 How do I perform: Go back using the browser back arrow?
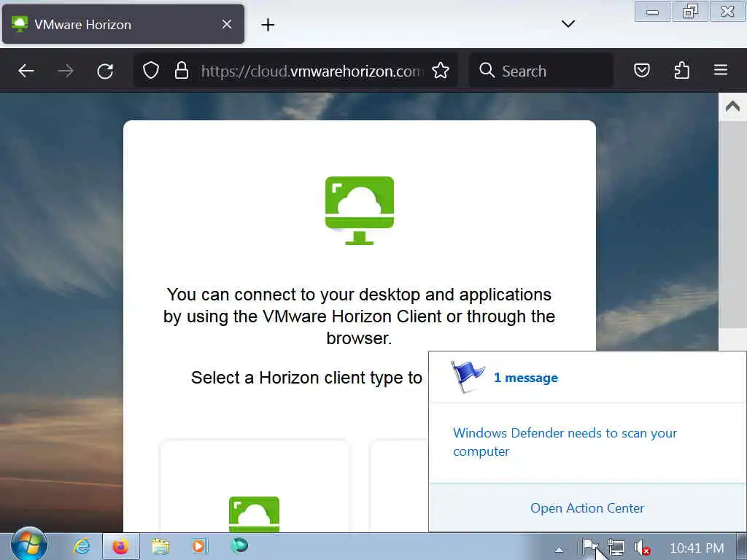(26, 71)
